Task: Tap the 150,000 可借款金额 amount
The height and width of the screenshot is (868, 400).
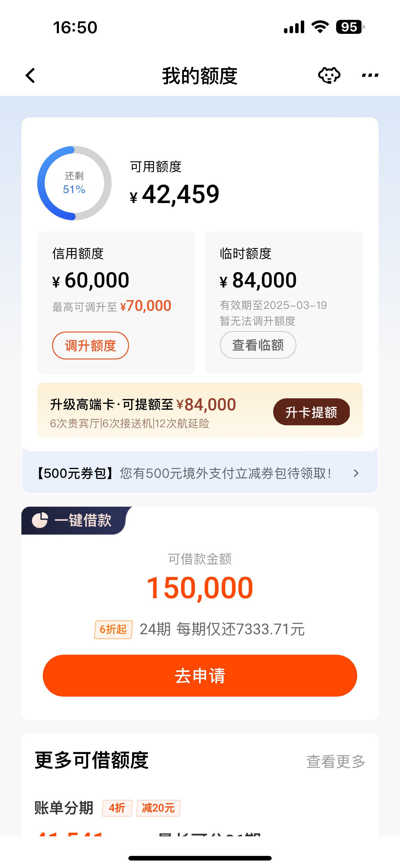Action: [200, 588]
